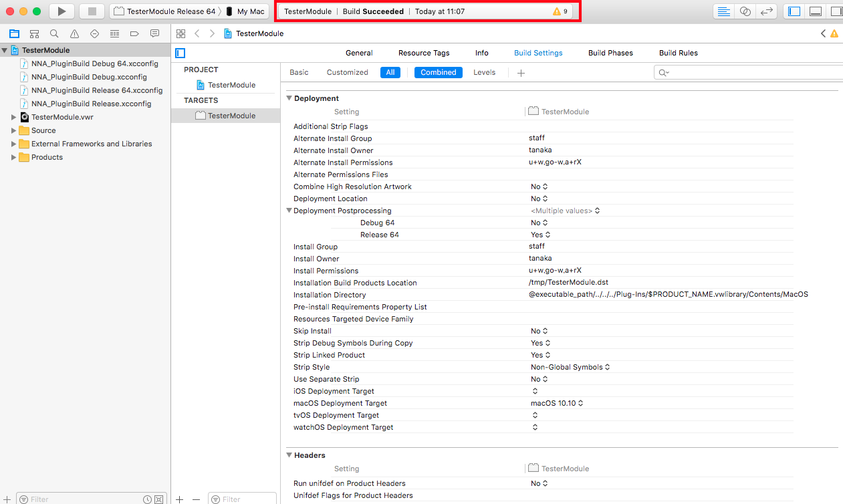
Task: Click TesterModule file in the jump bar
Action: [254, 33]
